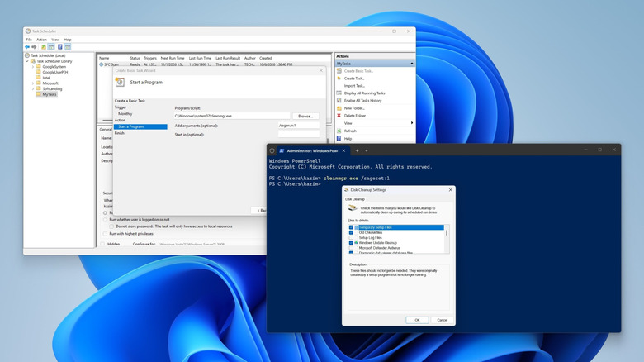Close the Disk Cleanup Settings dialog
The height and width of the screenshot is (362, 644).
coord(450,189)
